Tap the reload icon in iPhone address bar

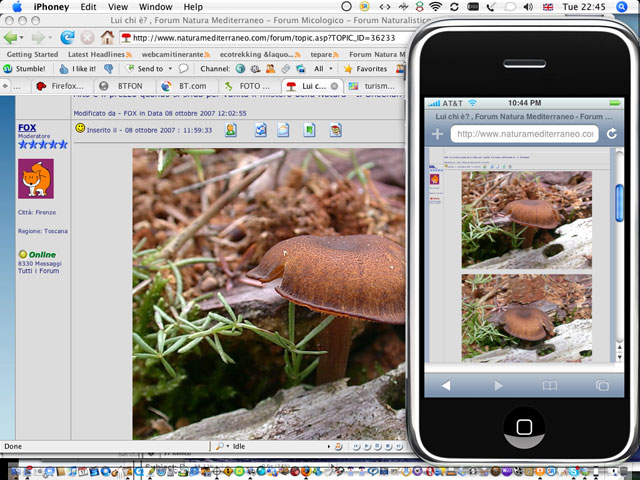click(x=611, y=134)
